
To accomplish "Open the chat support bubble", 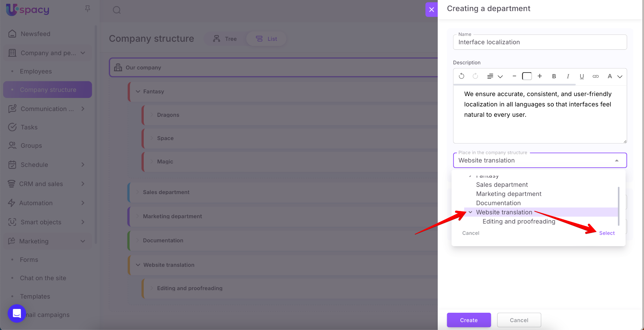I will coord(17,313).
